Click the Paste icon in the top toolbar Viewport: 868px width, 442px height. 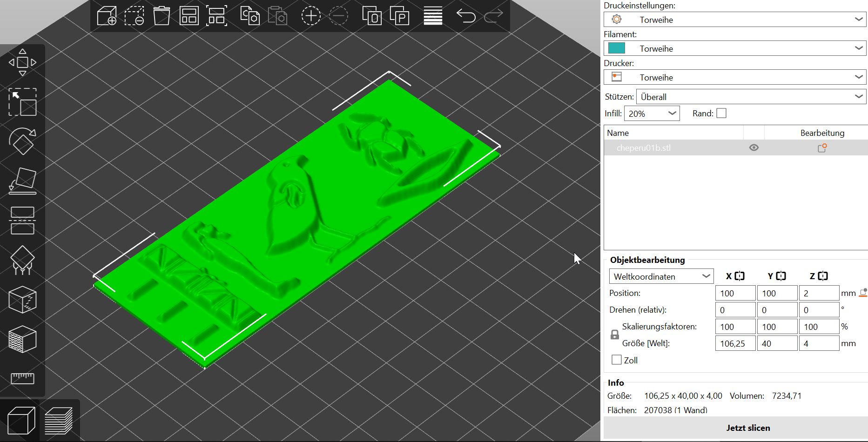pyautogui.click(x=277, y=16)
